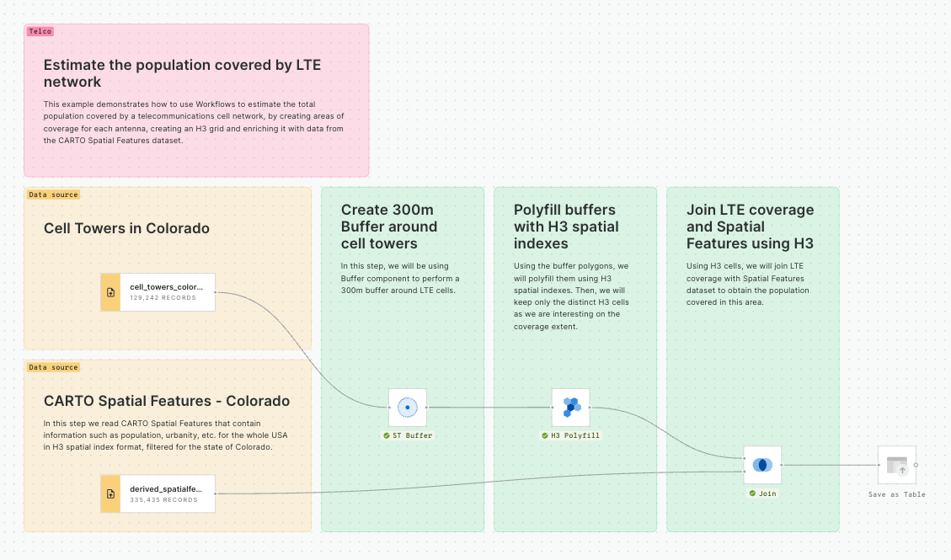Select the 'Create 300m Buffer around cell towers' heading
The width and height of the screenshot is (951, 560).
[389, 227]
